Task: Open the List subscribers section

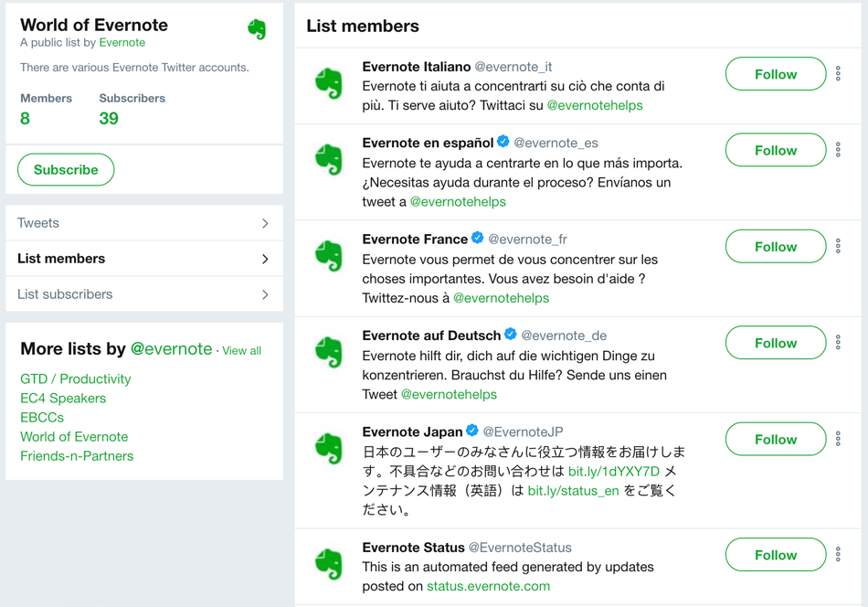Action: click(143, 293)
